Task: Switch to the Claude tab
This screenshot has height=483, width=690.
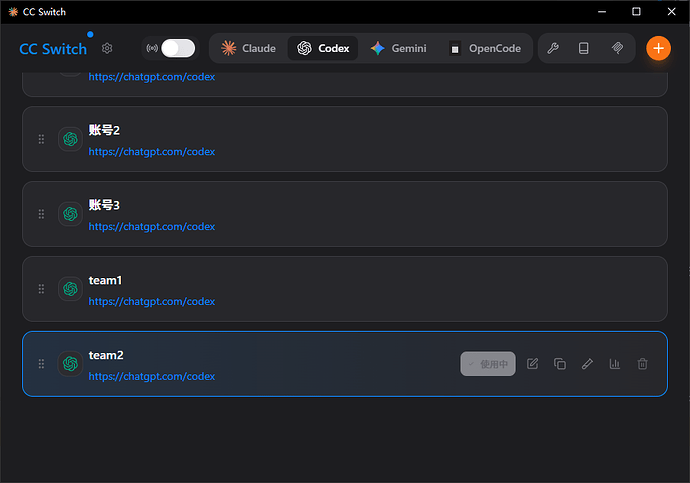Action: click(249, 48)
